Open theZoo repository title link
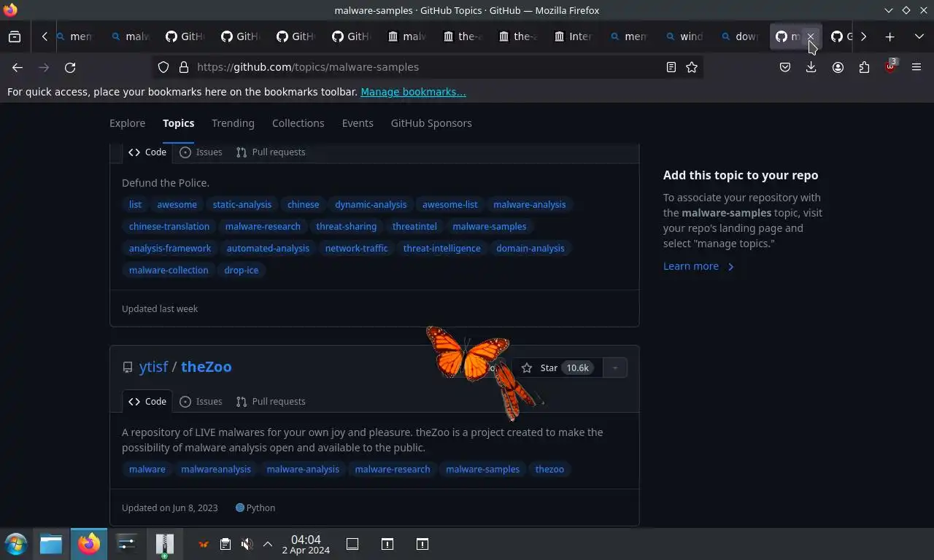The image size is (934, 560). coord(206,367)
